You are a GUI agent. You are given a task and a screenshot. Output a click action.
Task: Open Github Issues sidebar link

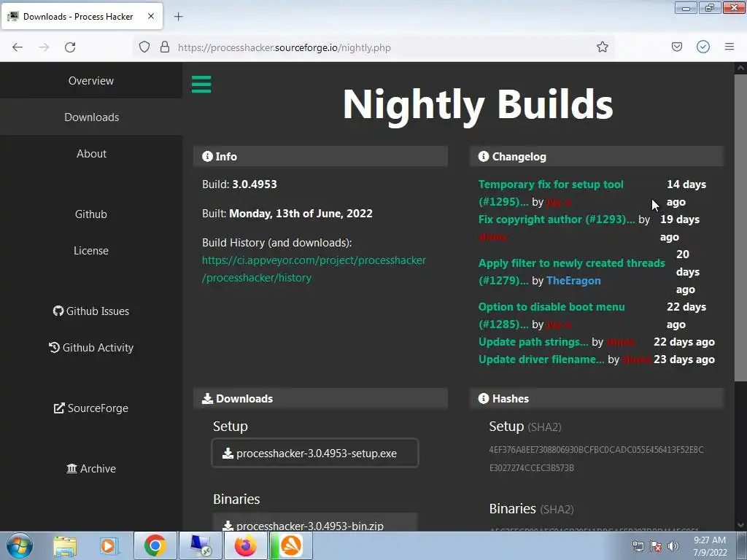[x=91, y=311]
